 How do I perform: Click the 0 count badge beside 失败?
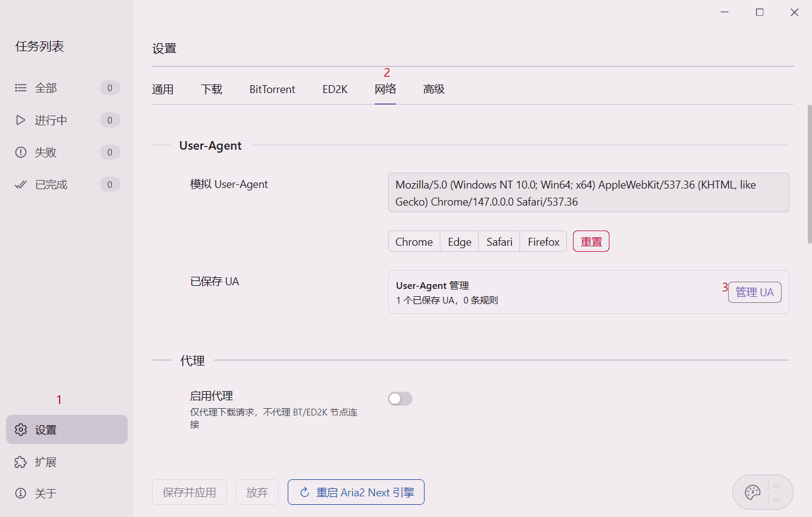click(110, 153)
